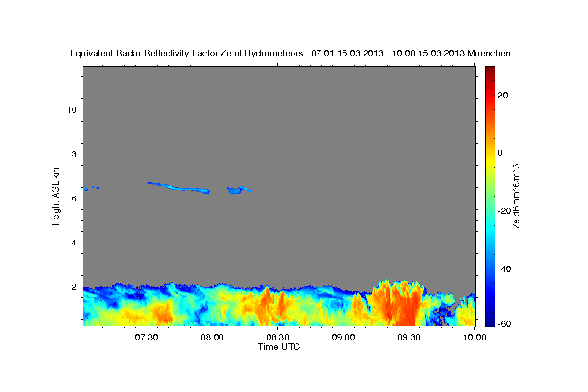Image resolution: width=588 pixels, height=392 pixels.
Task: Click the height tick label '8'
Action: (x=74, y=154)
